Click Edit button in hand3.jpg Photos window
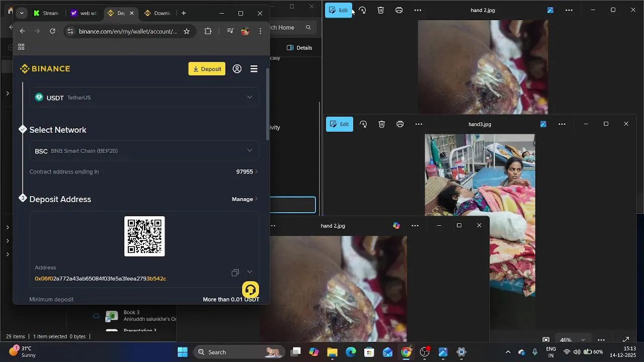 [x=340, y=124]
